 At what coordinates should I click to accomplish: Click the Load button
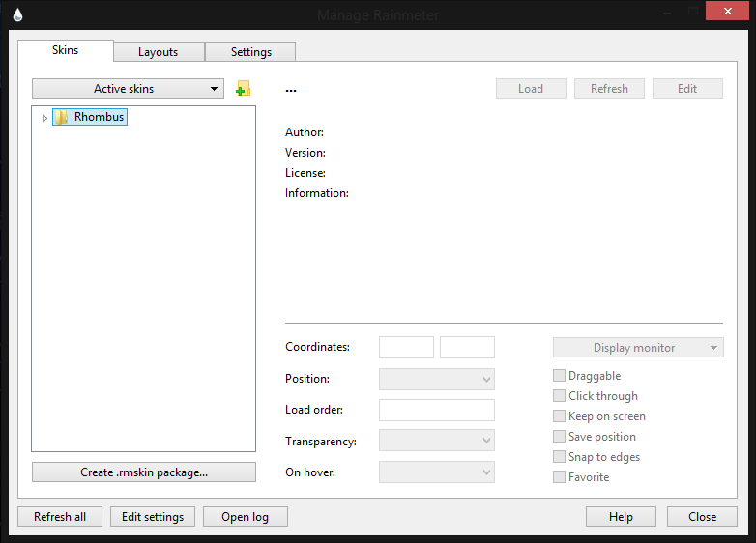pos(531,89)
